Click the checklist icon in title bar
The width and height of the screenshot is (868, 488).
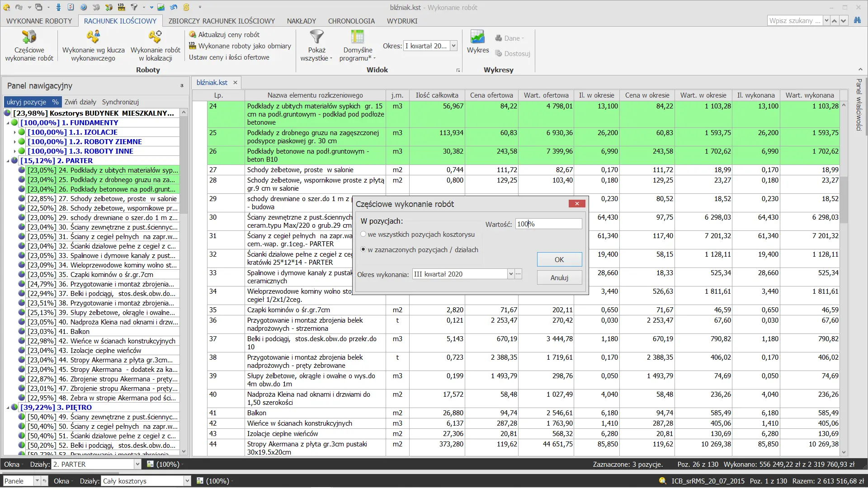click(71, 7)
